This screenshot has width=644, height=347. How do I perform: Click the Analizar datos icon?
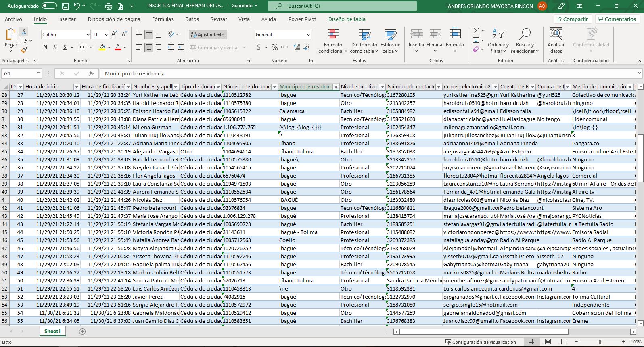(x=556, y=41)
